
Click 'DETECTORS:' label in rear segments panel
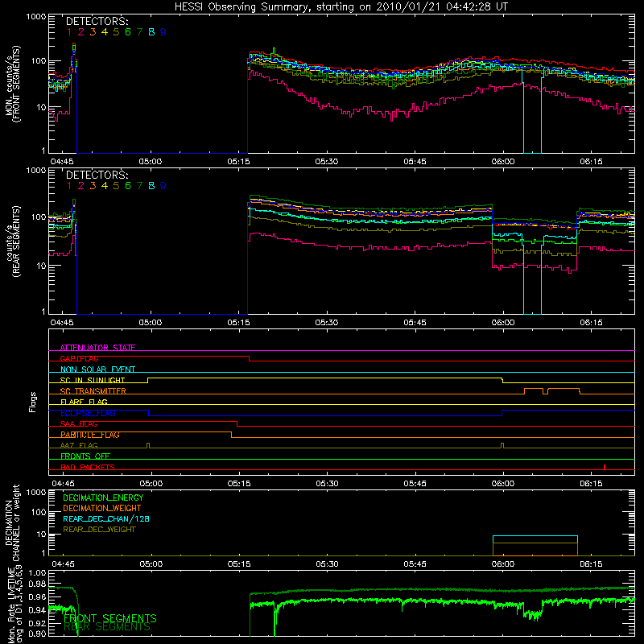97,175
